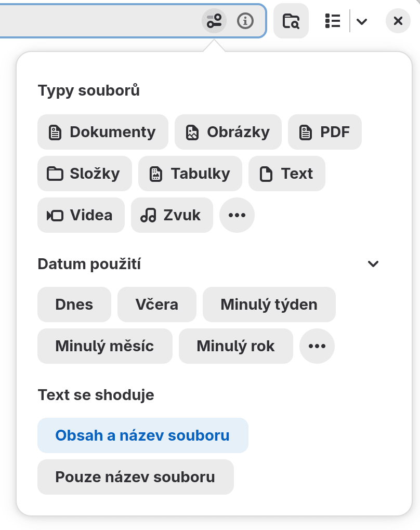The width and height of the screenshot is (420, 530).
Task: Select the Tabulky filter chip
Action: point(190,174)
